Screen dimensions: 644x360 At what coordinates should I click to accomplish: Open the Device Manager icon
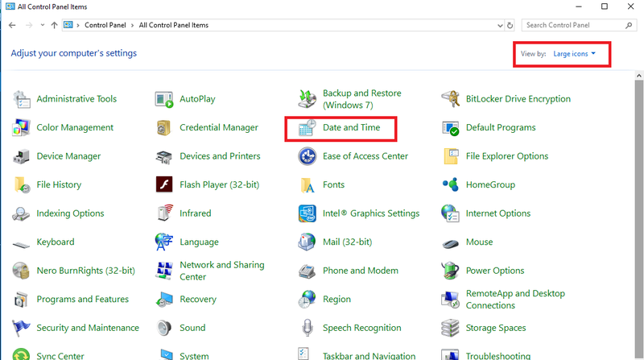click(x=21, y=156)
